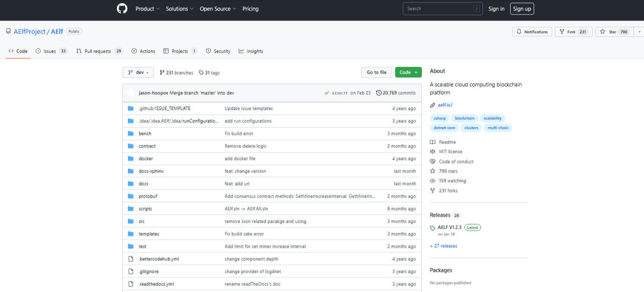Click folder icon beside docker
This screenshot has height=292, width=644.
(130, 159)
